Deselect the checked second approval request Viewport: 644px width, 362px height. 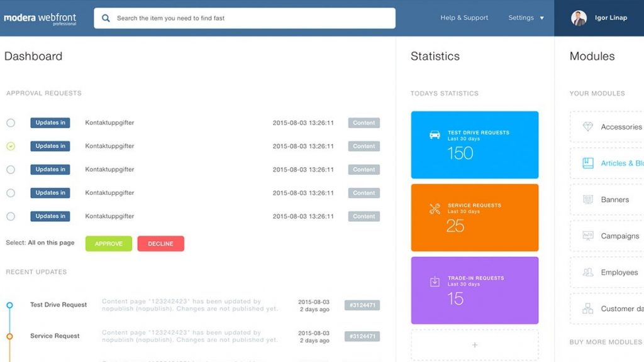pyautogui.click(x=11, y=146)
